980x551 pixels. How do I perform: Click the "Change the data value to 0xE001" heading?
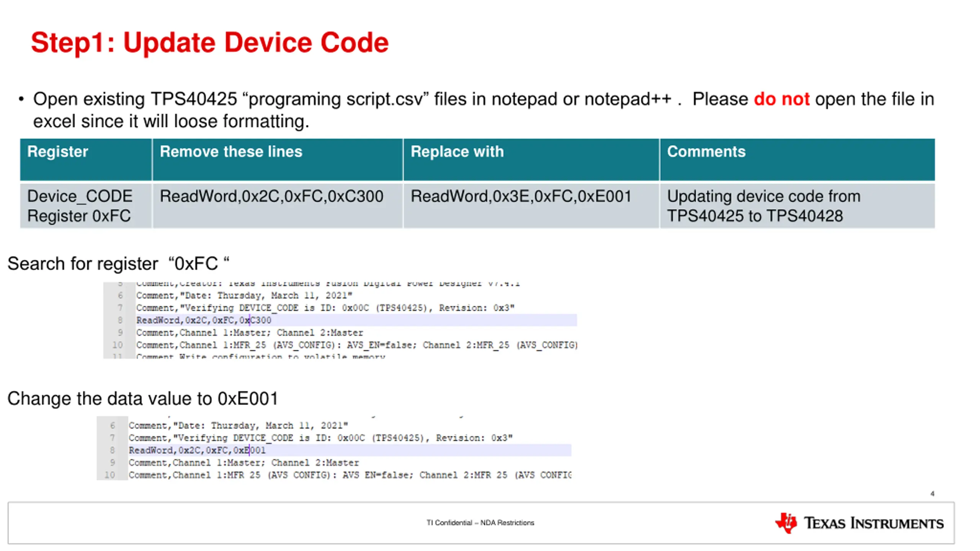coord(142,399)
